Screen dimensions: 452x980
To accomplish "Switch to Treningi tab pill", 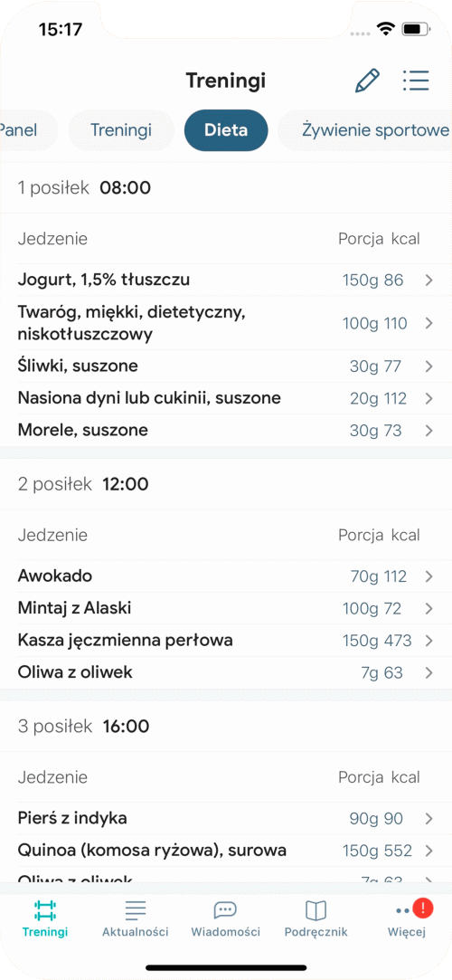I will click(121, 130).
